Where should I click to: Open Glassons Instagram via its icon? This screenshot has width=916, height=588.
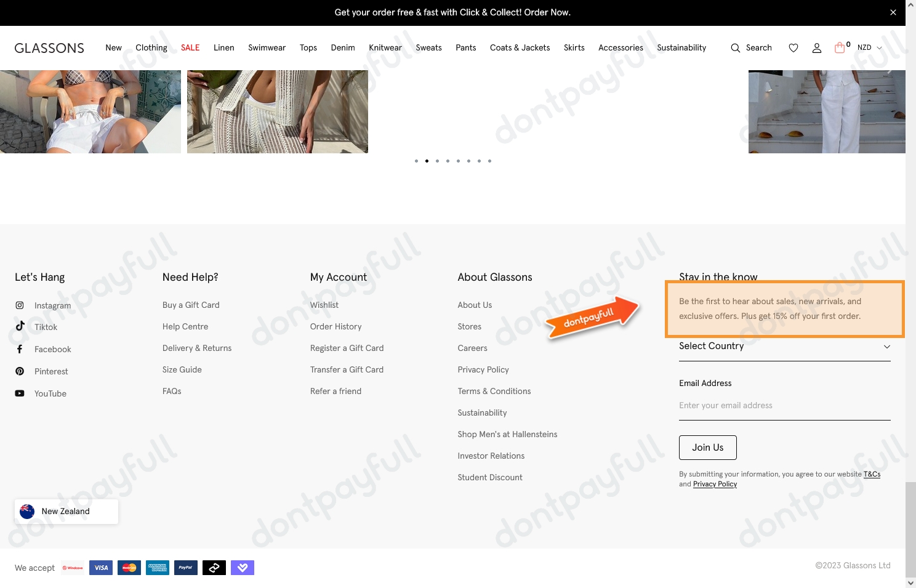click(19, 305)
